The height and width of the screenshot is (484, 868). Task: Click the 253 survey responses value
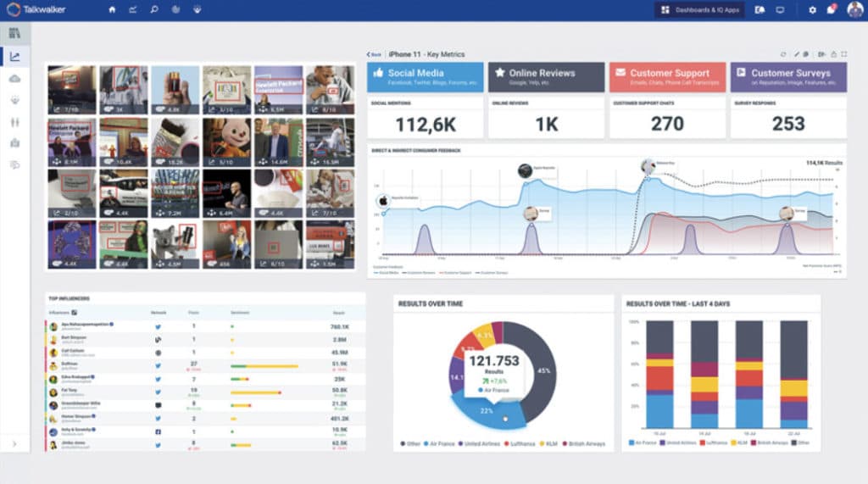(x=788, y=124)
